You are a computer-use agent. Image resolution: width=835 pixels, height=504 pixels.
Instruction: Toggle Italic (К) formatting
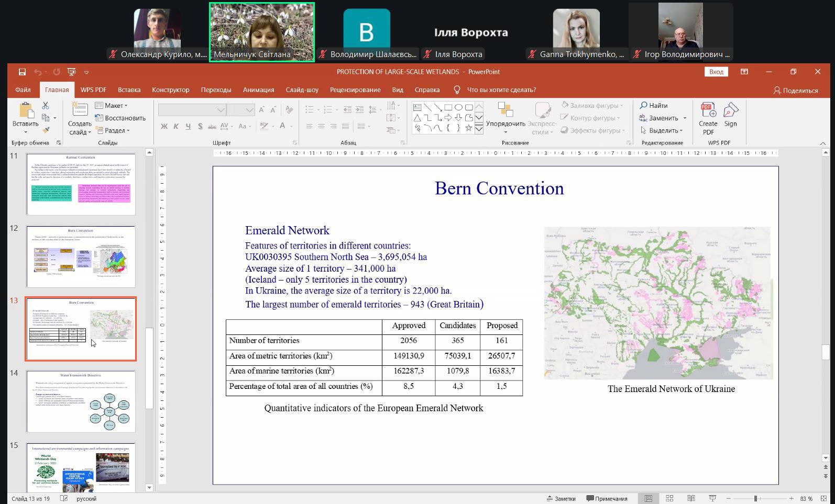click(176, 126)
